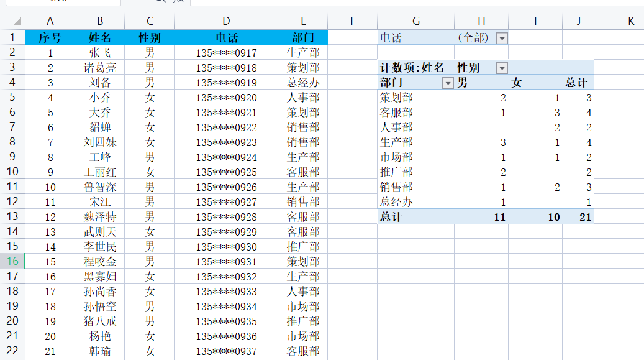The width and height of the screenshot is (644, 360).
Task: Open the 电话 filter dropdown showing (全部)
Action: (502, 39)
